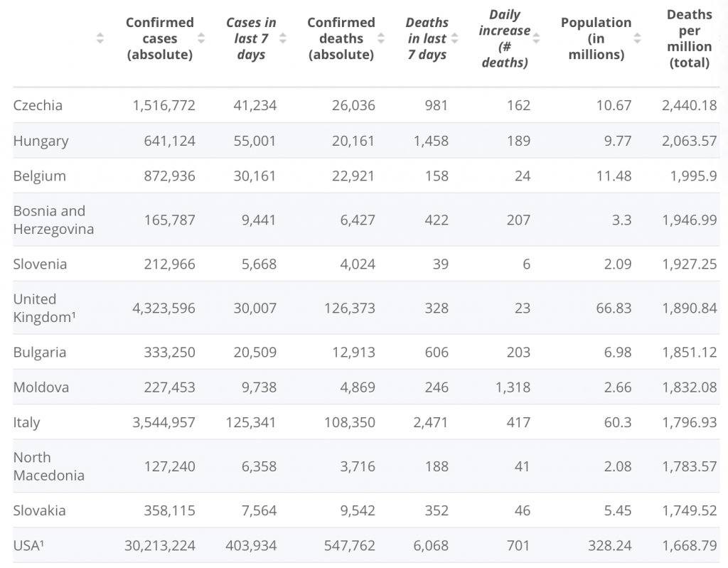Sort by Confirmed cases using its arrow icon
Viewport: 728px width, 568px height.
[x=201, y=38]
